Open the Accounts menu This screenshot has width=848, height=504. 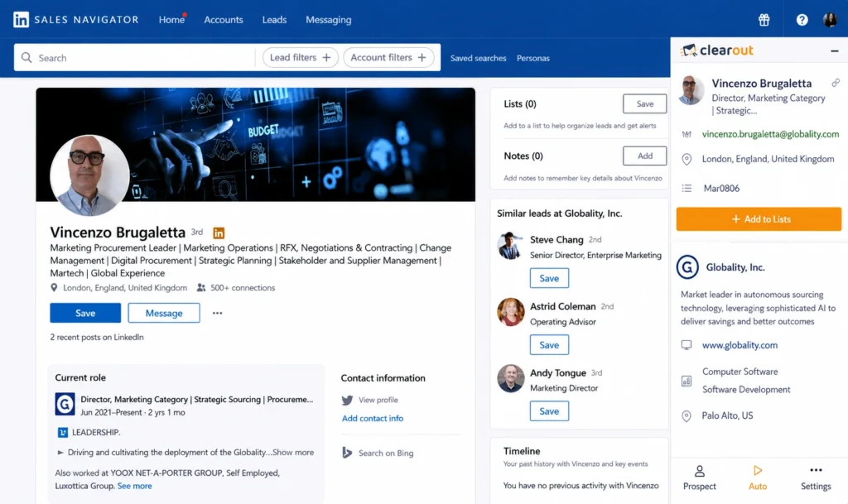pos(224,20)
